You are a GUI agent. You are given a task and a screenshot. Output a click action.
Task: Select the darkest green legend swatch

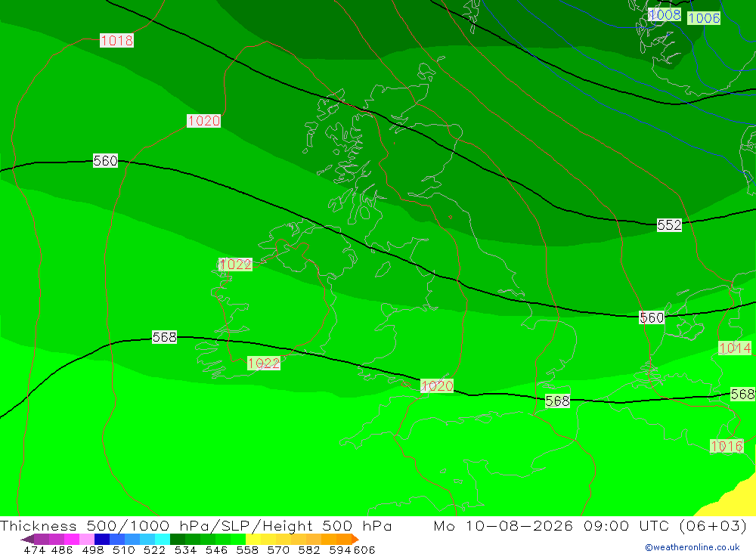178,539
